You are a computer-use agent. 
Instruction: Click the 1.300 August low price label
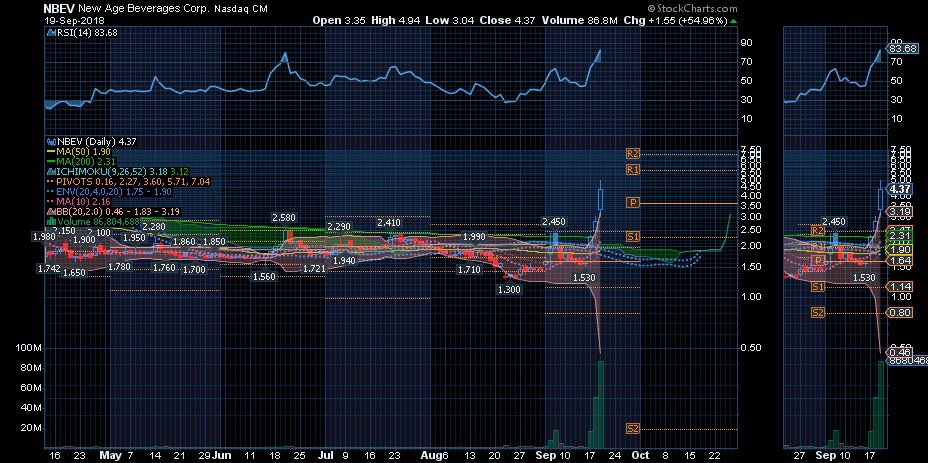pyautogui.click(x=509, y=290)
